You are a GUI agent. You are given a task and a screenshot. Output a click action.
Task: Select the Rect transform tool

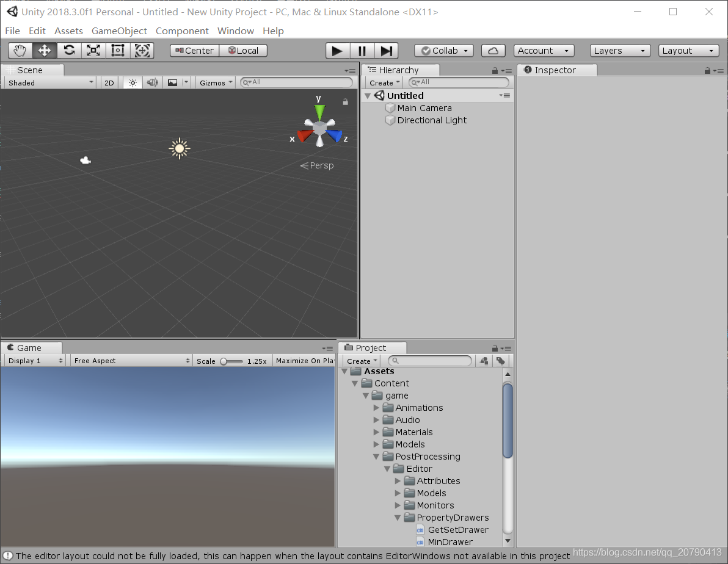click(118, 50)
